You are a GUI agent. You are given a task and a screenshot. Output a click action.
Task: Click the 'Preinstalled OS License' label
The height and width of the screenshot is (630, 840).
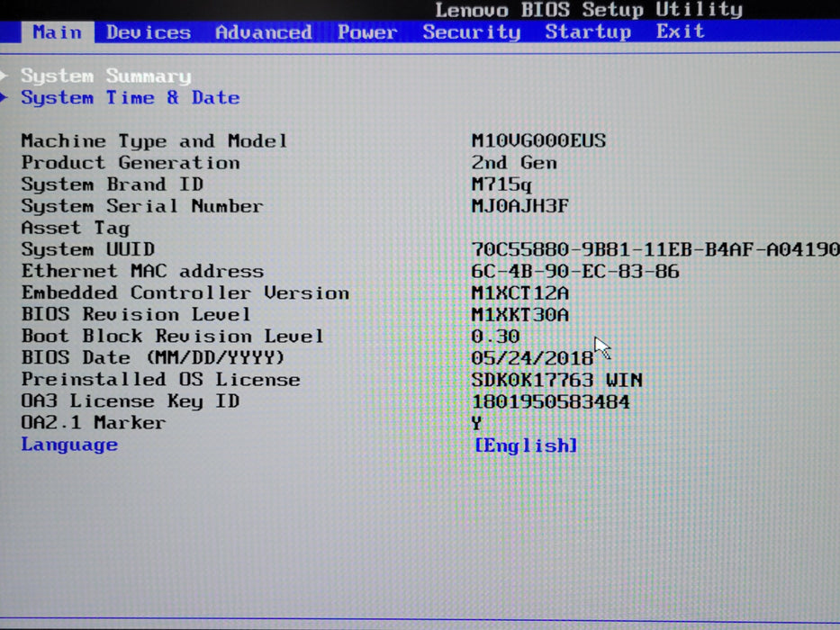[x=161, y=380]
